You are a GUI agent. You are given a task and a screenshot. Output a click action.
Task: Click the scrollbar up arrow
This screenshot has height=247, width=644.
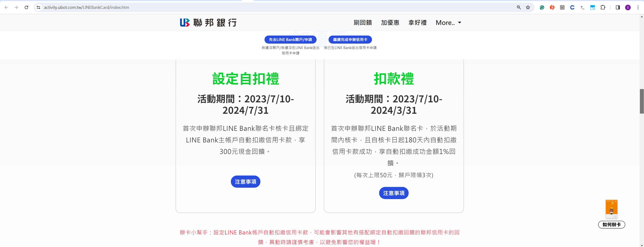tap(642, 16)
